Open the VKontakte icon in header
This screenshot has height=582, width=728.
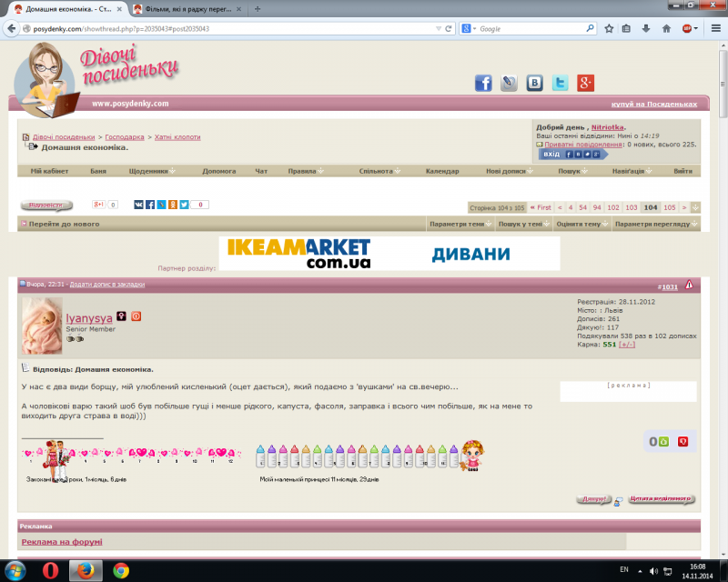534,83
